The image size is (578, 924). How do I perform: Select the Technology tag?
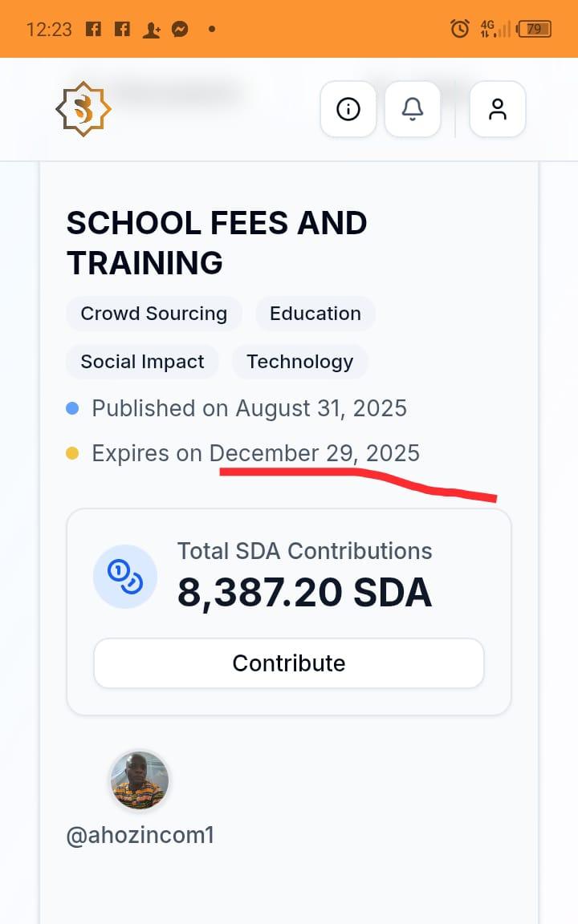coord(299,362)
